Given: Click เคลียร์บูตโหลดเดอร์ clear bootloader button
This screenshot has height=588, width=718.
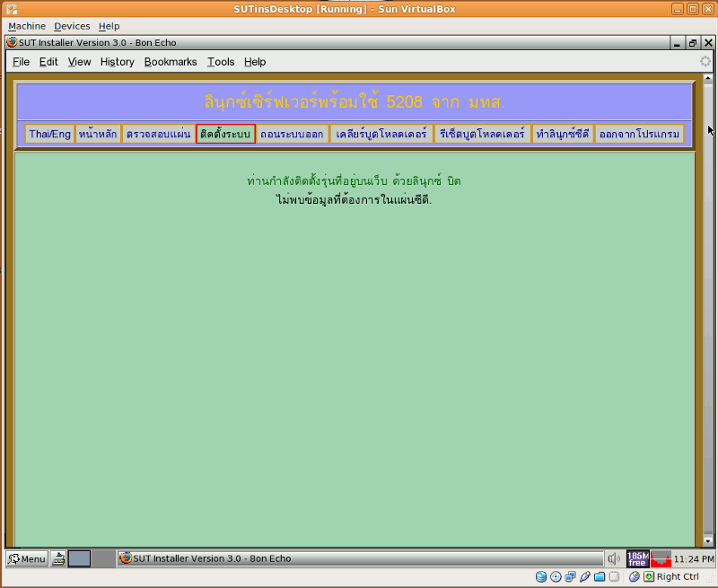Looking at the screenshot, I should tap(381, 134).
